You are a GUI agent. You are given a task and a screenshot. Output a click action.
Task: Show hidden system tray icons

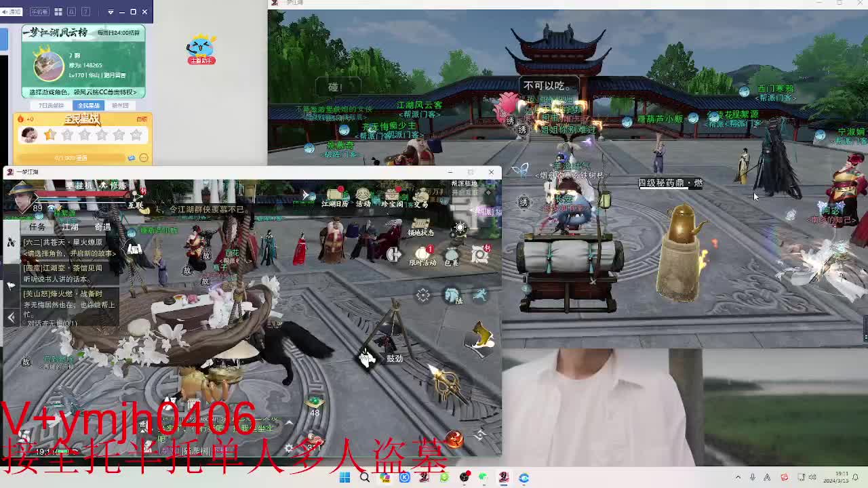(738, 478)
